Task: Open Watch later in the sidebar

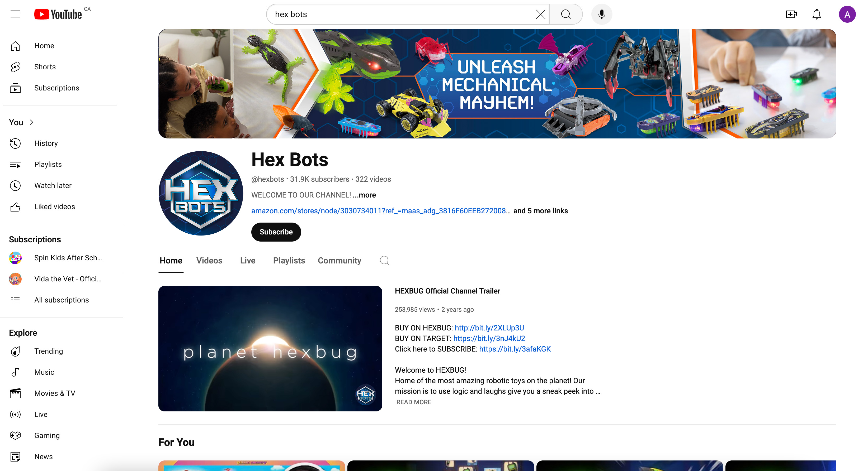Action: [53, 185]
